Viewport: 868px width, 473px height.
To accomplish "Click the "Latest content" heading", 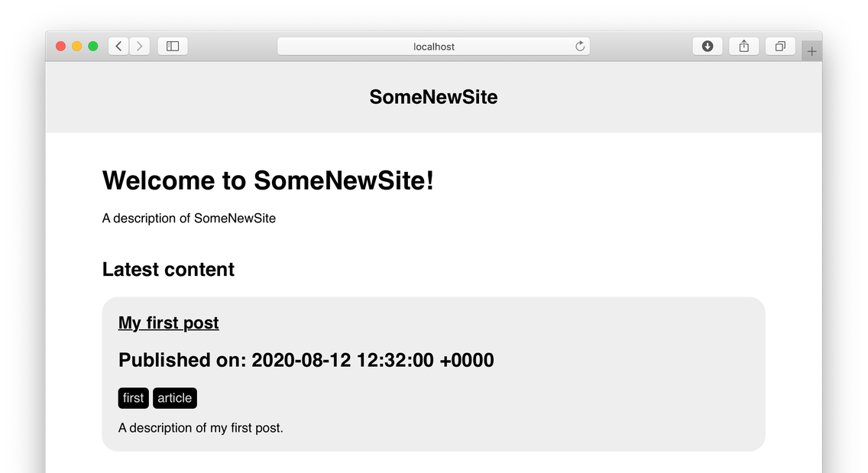I will pyautogui.click(x=168, y=270).
